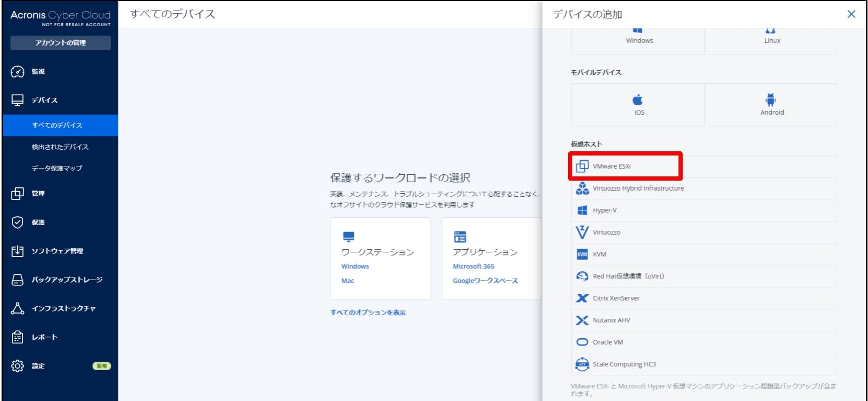This screenshot has height=401, width=868.
Task: Open バックアップストレージ in the sidebar
Action: click(67, 280)
